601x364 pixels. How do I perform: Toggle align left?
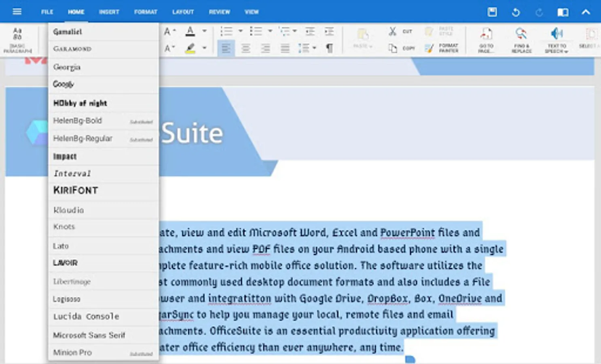226,49
